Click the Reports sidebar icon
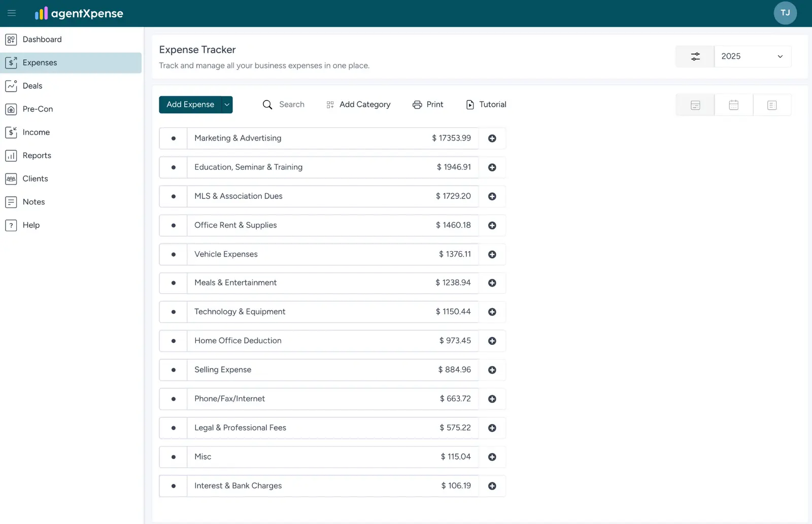Screen dimensions: 812x524 [11, 156]
